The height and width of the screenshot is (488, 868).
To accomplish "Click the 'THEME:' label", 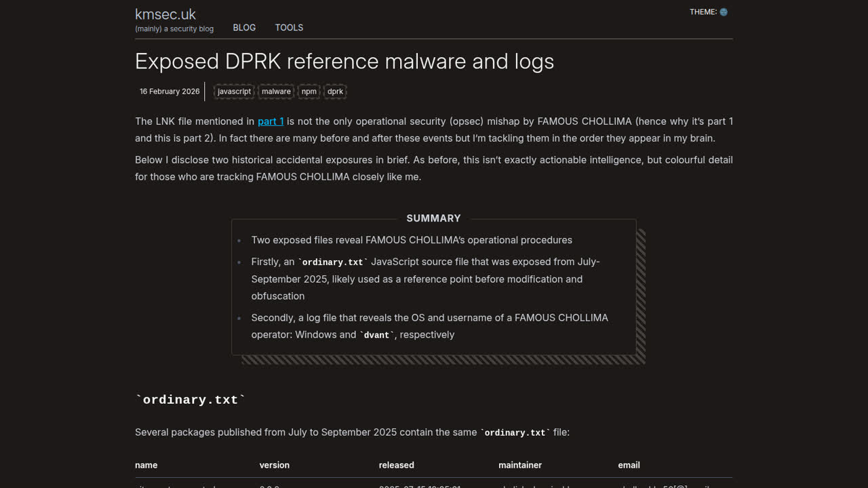I will [x=703, y=12].
